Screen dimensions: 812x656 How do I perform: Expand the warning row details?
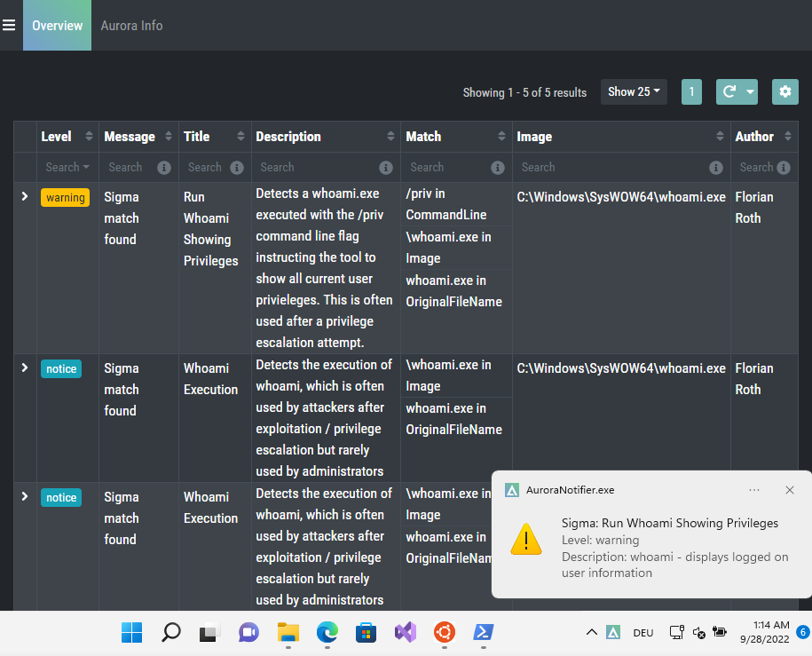[x=25, y=196]
